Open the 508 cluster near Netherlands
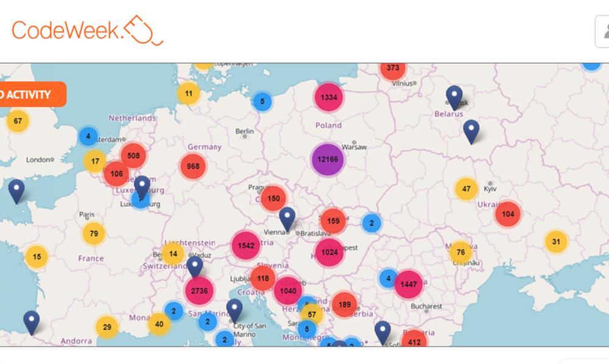This screenshot has height=364, width=609. 133,155
